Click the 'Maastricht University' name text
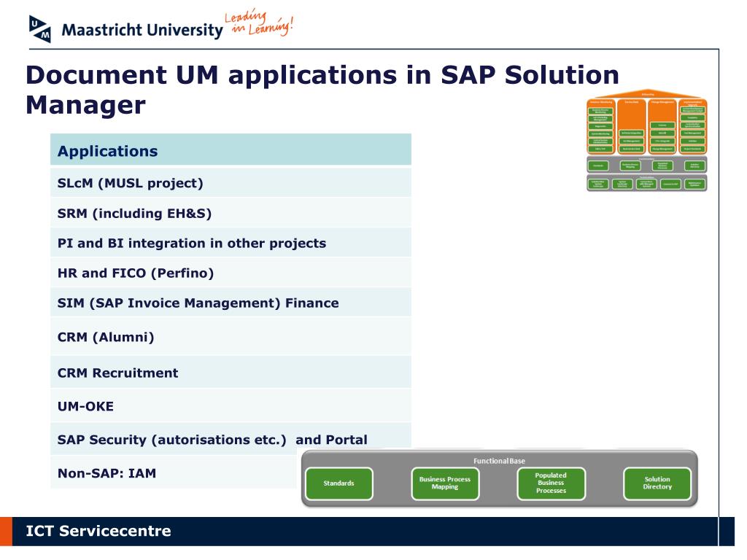747x560 pixels. [142, 30]
